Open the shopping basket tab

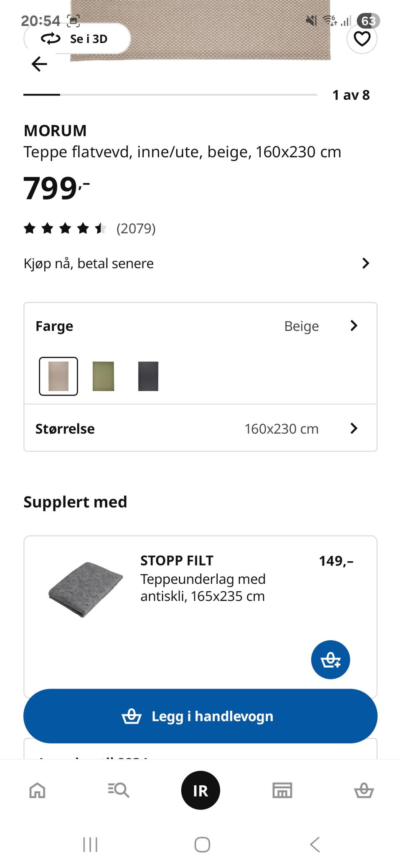point(364,790)
